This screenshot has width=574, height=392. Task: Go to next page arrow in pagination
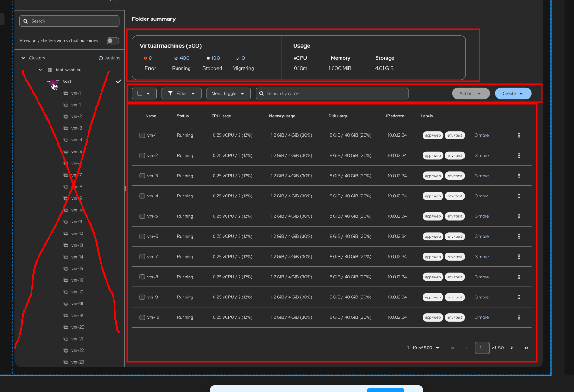[512, 348]
